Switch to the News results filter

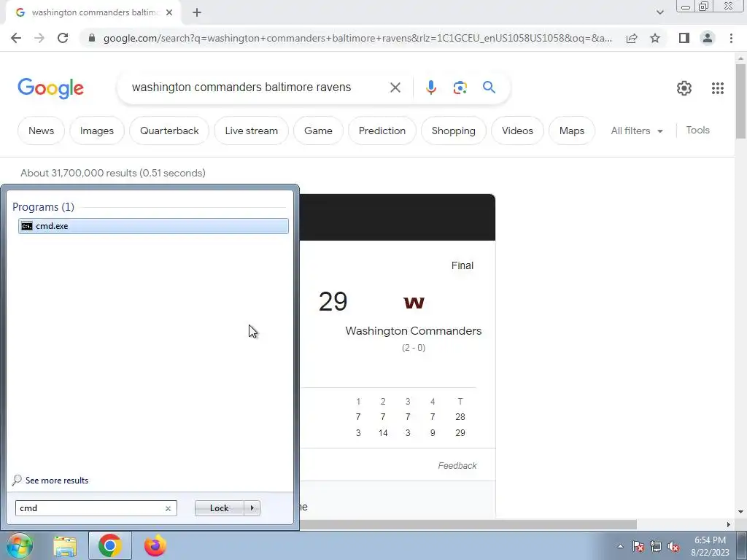[x=41, y=131]
